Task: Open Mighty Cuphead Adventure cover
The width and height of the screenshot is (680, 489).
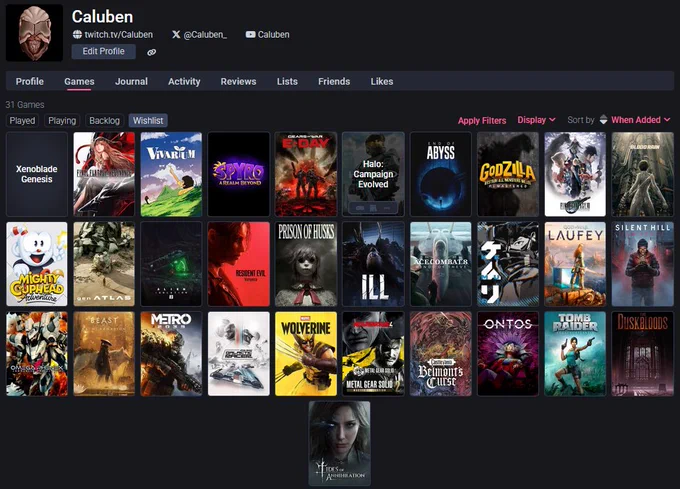Action: [x=37, y=264]
